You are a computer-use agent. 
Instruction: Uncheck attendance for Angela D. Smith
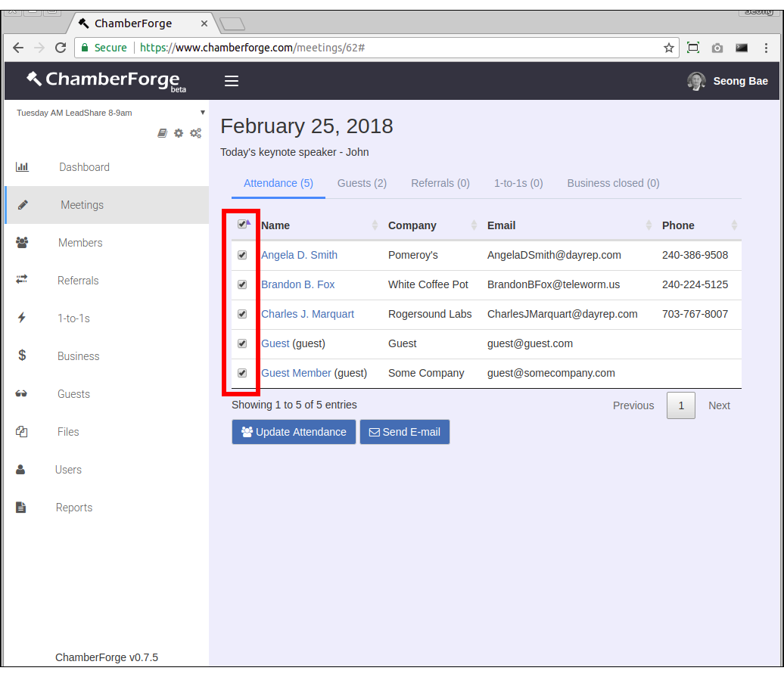pos(242,255)
